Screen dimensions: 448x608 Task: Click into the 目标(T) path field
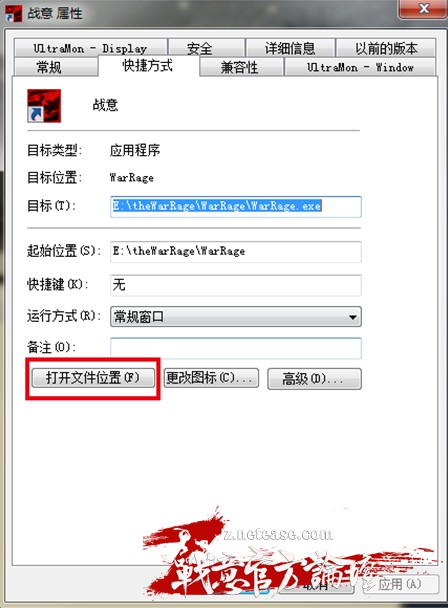tap(236, 206)
